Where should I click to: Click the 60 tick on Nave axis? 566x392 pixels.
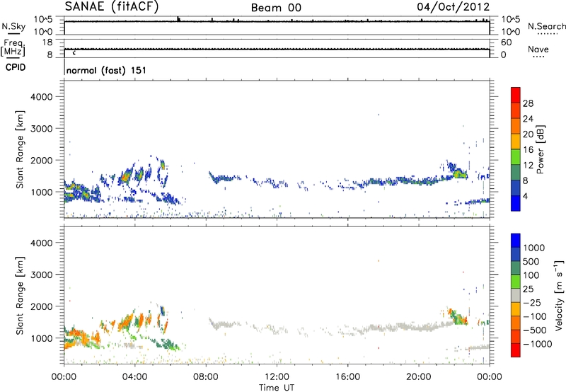click(x=507, y=42)
